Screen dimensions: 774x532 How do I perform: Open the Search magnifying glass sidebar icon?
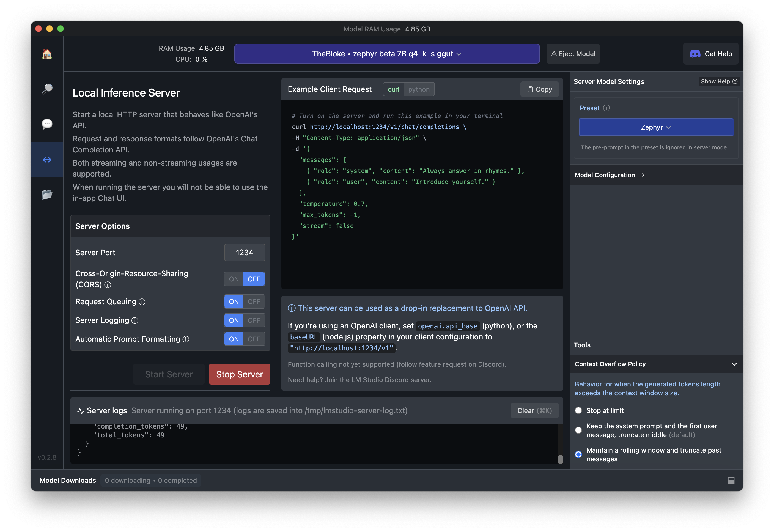click(x=47, y=89)
